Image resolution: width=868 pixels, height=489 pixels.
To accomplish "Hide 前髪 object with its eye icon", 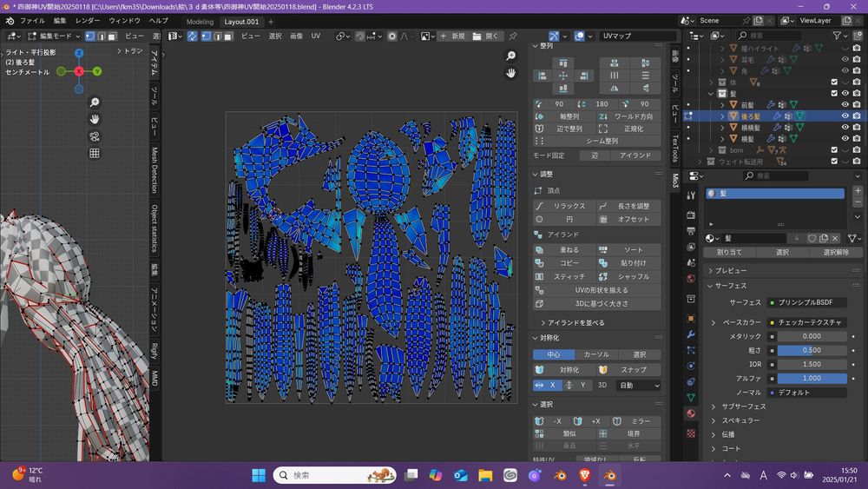I will pyautogui.click(x=845, y=104).
